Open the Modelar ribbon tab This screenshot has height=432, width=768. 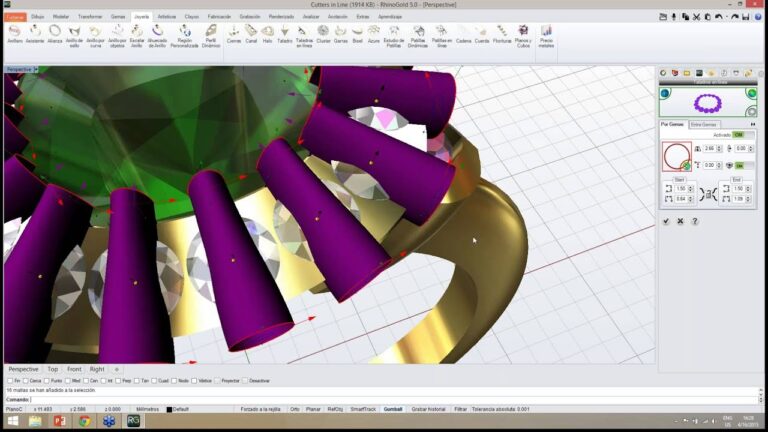click(x=61, y=17)
